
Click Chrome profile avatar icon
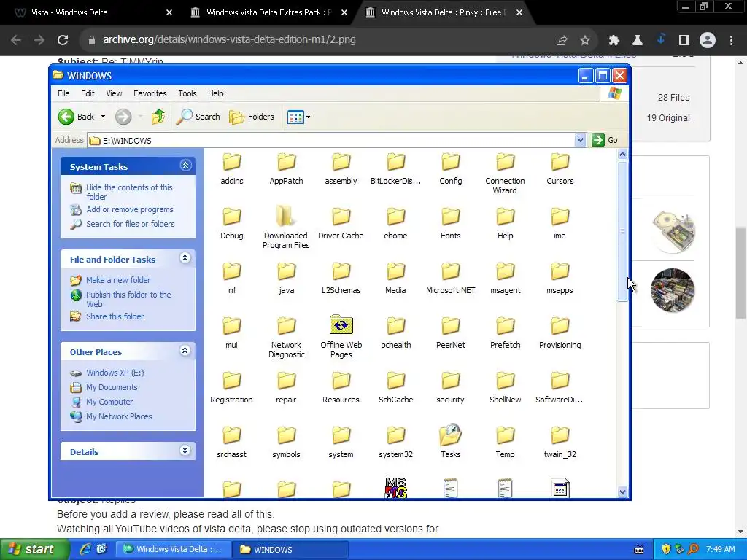[x=708, y=40]
